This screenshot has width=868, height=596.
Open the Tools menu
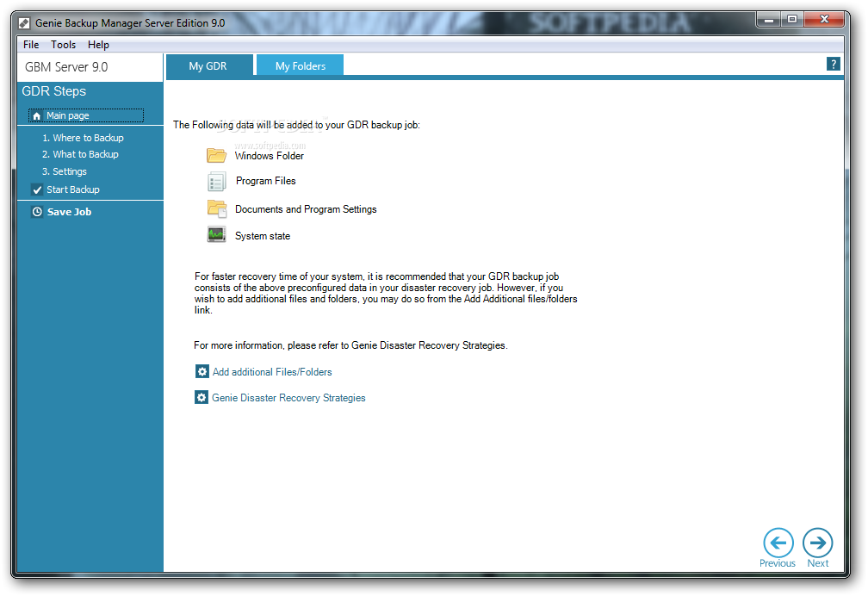pos(63,44)
